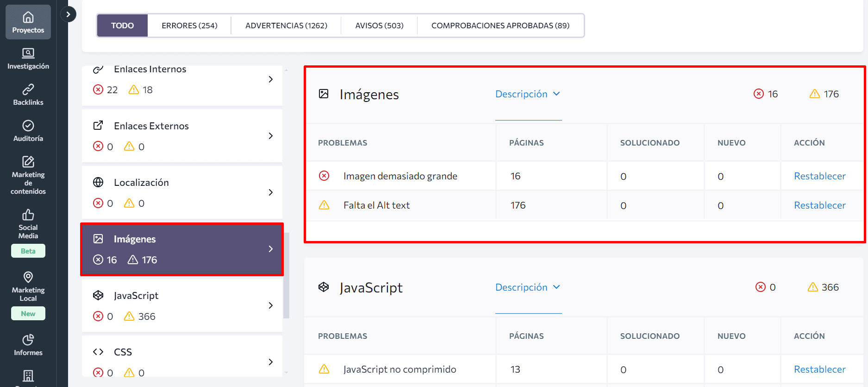Click the Localización globe icon
The height and width of the screenshot is (387, 868).
98,182
